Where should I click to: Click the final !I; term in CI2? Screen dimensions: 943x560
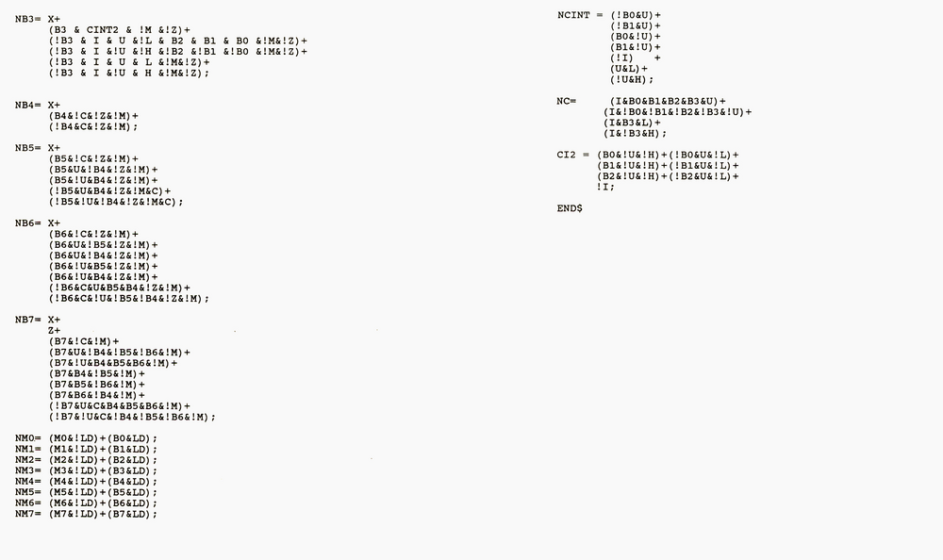(605, 187)
